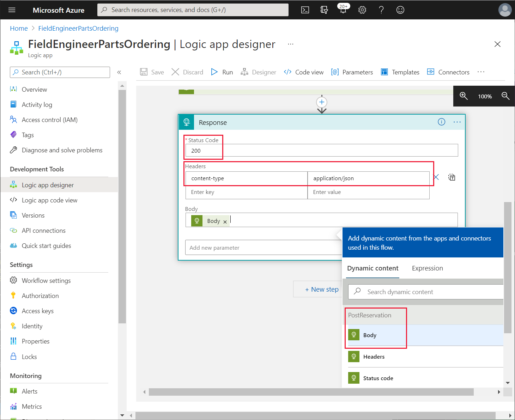This screenshot has width=515, height=420.
Task: Click FieldEngineerPartsOrdering breadcrumb link
Action: coord(78,28)
